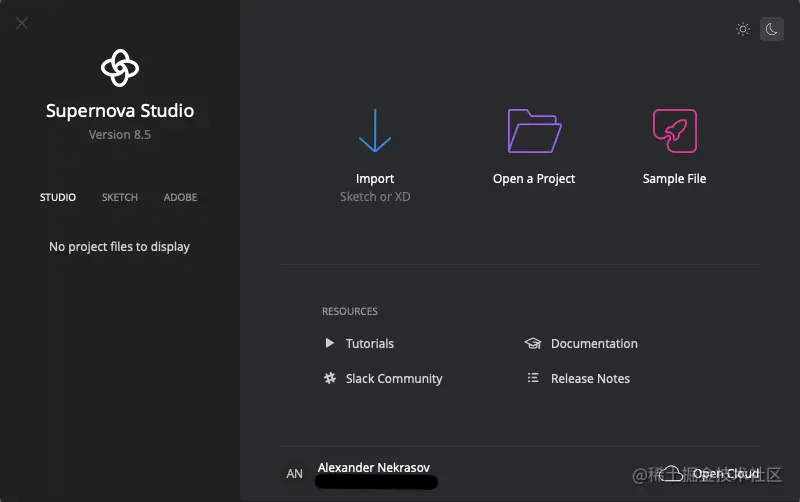Viewport: 800px width, 502px height.
Task: Click the Open a Project folder icon
Action: pyautogui.click(x=534, y=131)
